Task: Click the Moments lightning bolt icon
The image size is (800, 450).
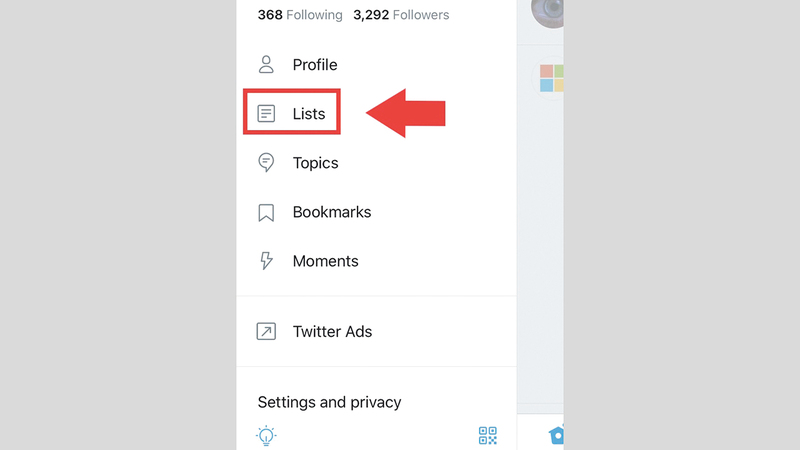Action: pos(266,261)
